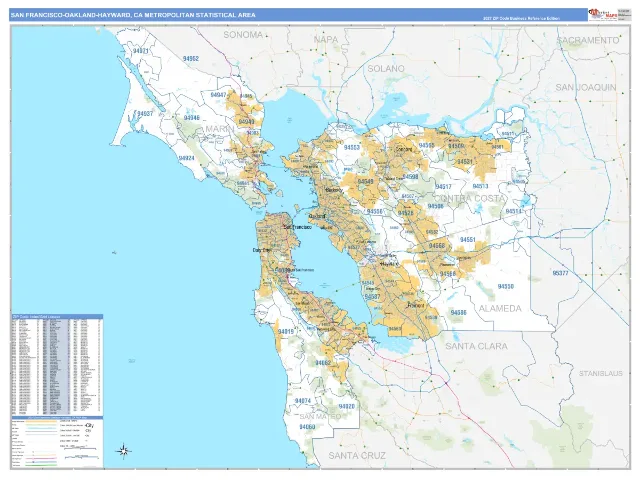Click the SANTA CLARA county label
The width and height of the screenshot is (640, 480).
(476, 347)
